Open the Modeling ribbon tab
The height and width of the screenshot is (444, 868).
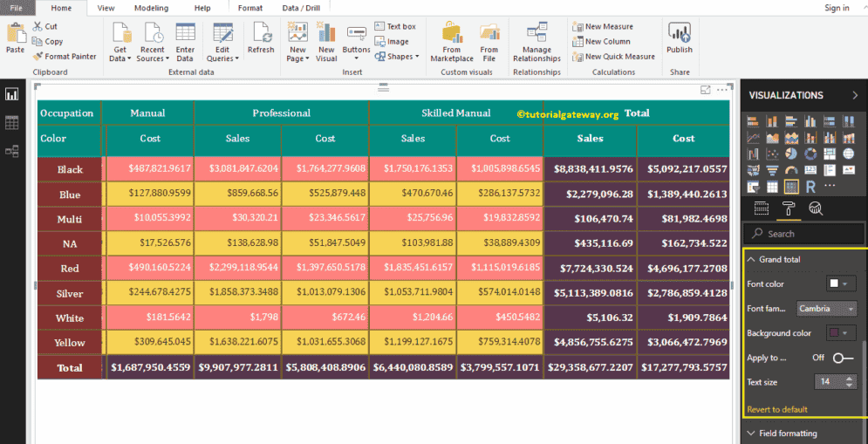click(x=151, y=8)
